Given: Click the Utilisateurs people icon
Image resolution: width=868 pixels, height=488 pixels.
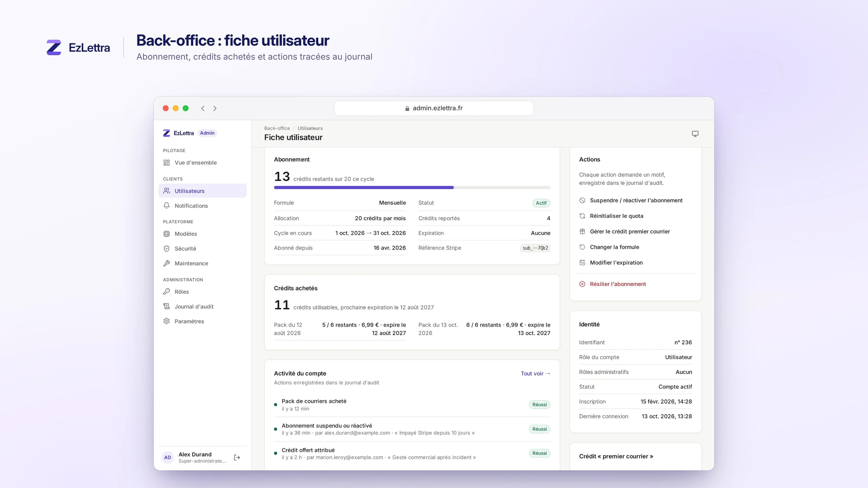Looking at the screenshot, I should pos(166,191).
